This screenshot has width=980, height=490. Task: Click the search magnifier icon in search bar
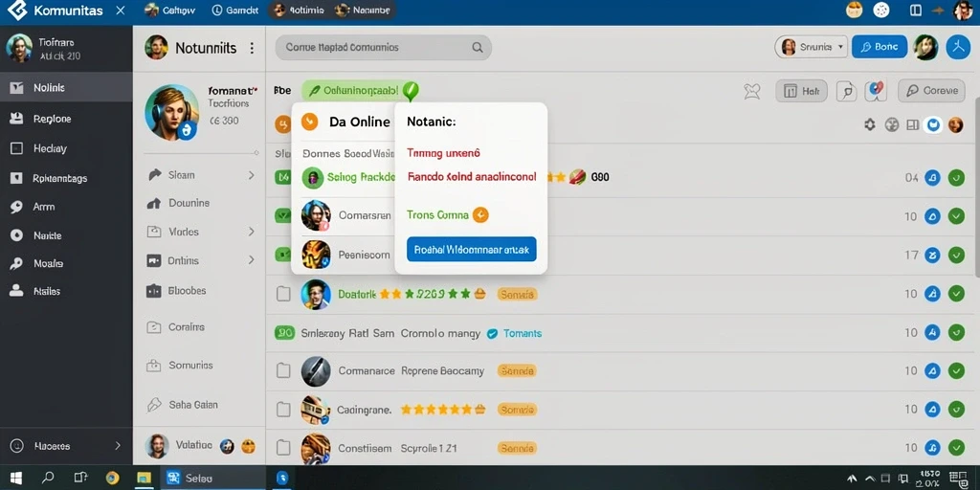(478, 48)
